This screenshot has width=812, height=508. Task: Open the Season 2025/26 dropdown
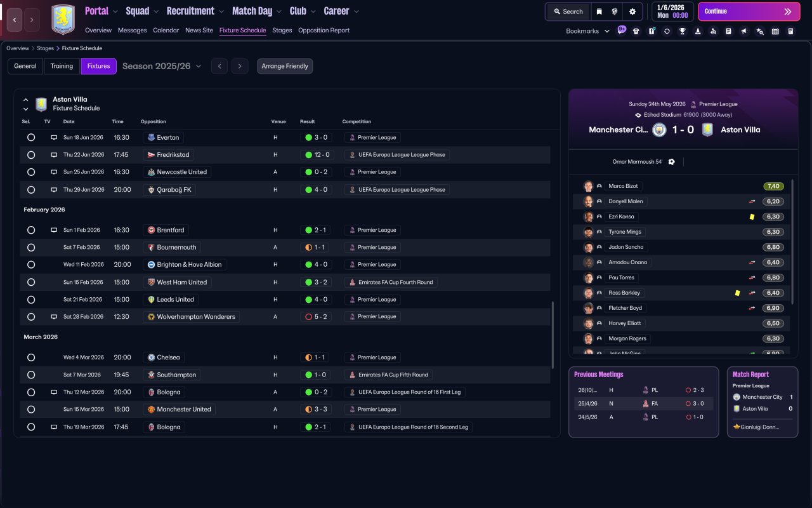(x=162, y=66)
